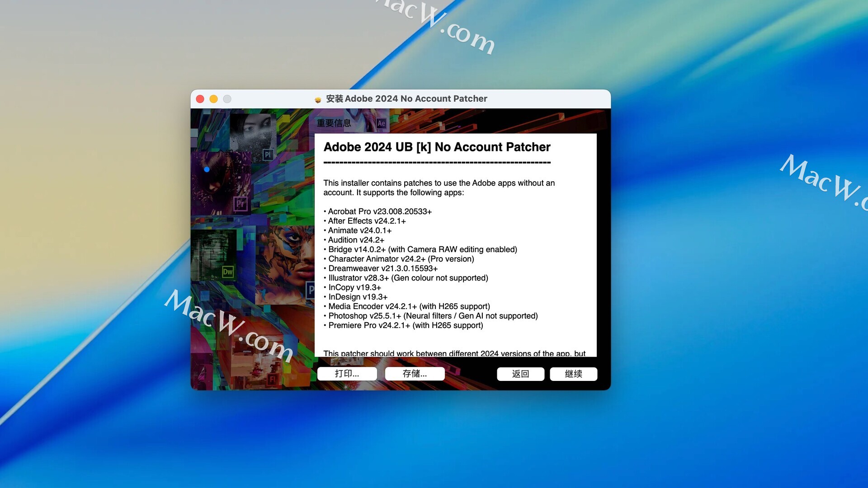Click the 存储... (Save) button

[415, 373]
